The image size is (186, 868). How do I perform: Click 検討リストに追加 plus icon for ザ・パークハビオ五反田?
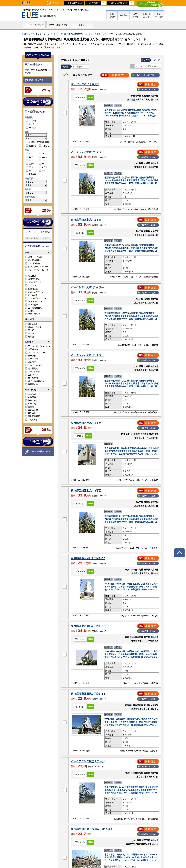click(x=148, y=90)
